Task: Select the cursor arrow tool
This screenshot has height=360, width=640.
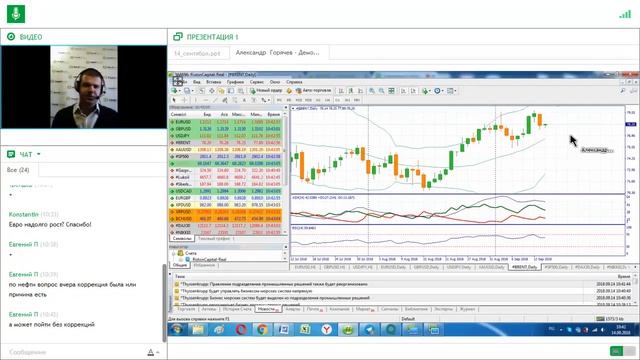Action: click(x=174, y=100)
